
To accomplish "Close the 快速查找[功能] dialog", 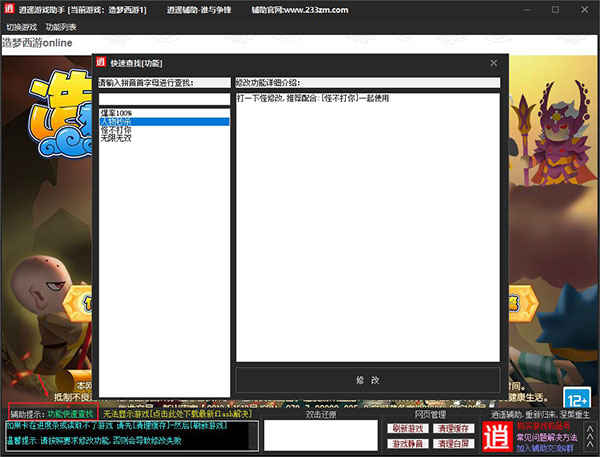I will coord(494,63).
